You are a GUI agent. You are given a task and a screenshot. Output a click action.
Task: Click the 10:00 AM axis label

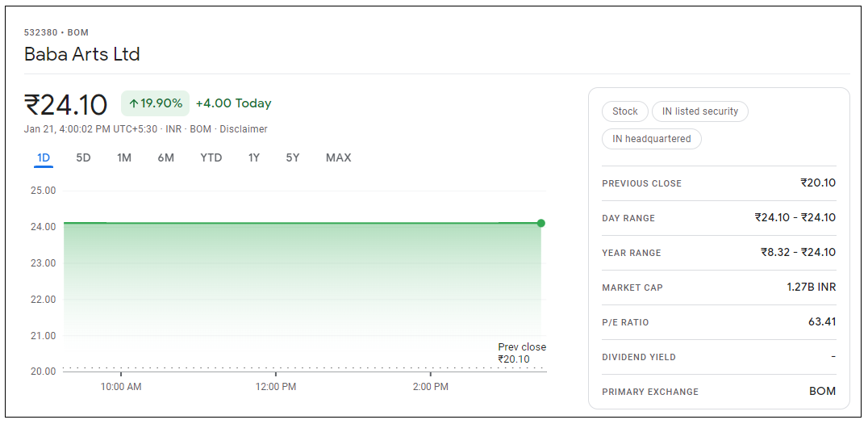pyautogui.click(x=121, y=387)
